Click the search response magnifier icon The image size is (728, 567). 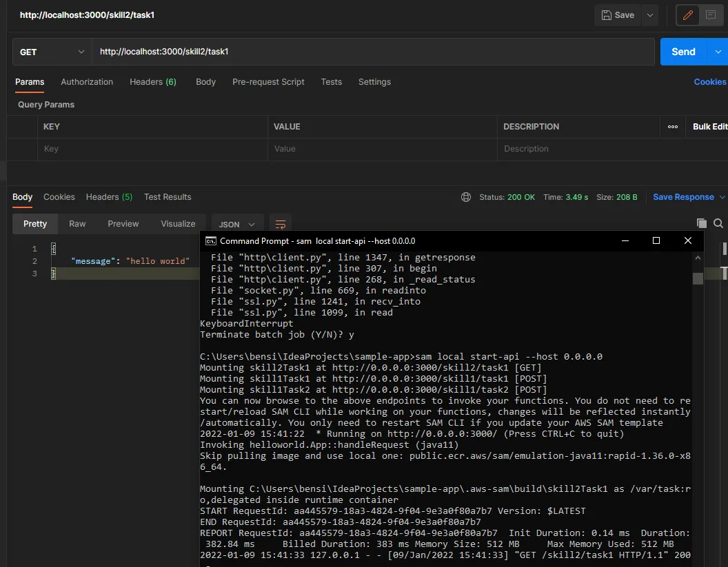tap(718, 223)
